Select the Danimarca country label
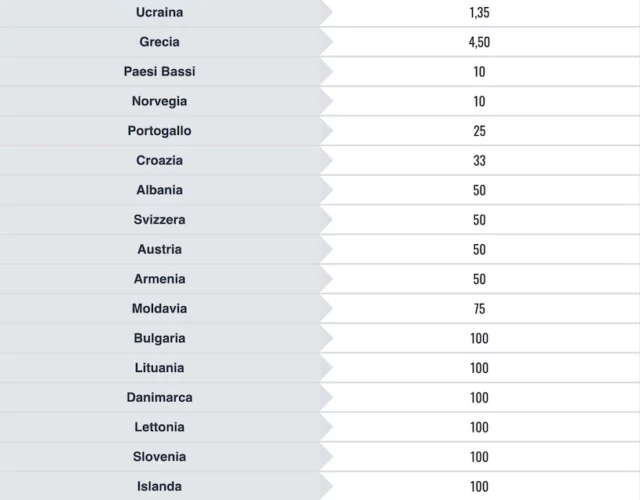The height and width of the screenshot is (500, 640). pos(160,398)
